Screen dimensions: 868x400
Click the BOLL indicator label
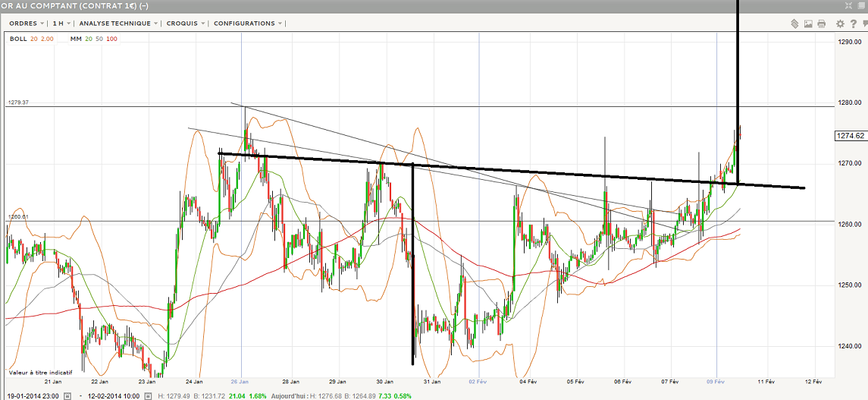pyautogui.click(x=17, y=39)
